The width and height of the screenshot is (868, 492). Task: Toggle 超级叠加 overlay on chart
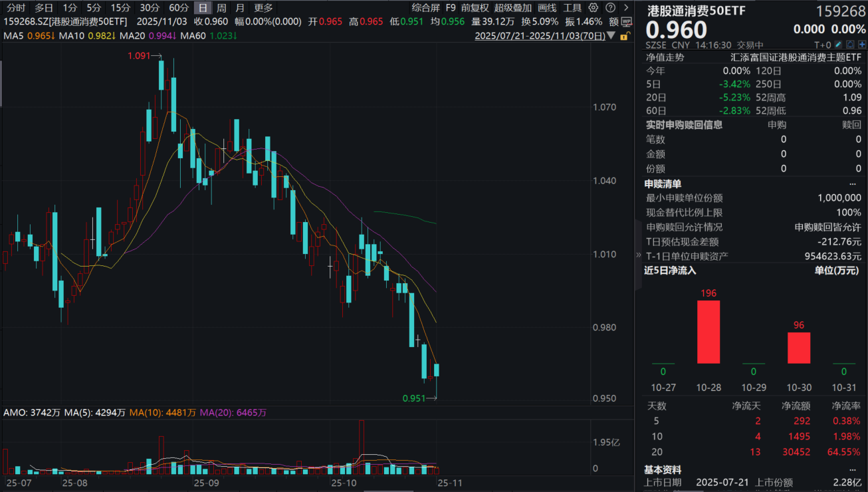coord(512,8)
